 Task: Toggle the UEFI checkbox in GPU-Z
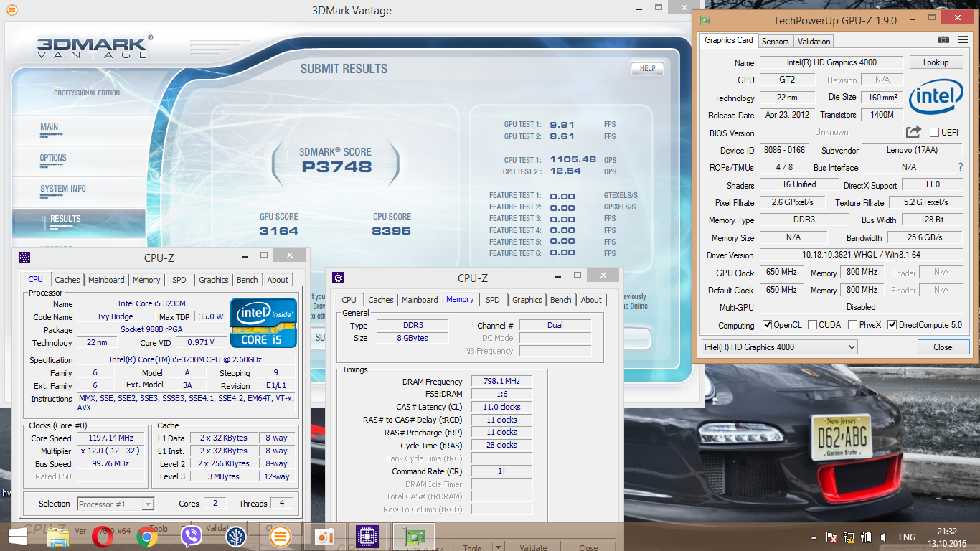click(x=935, y=133)
